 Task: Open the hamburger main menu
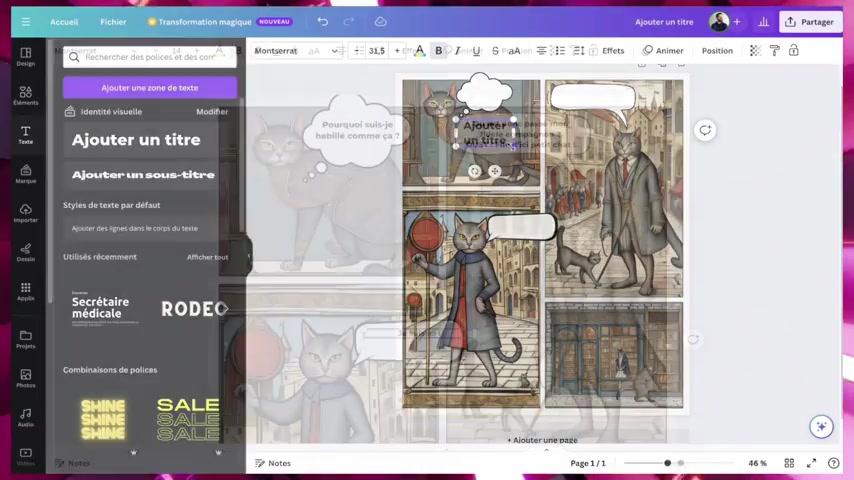click(x=26, y=22)
